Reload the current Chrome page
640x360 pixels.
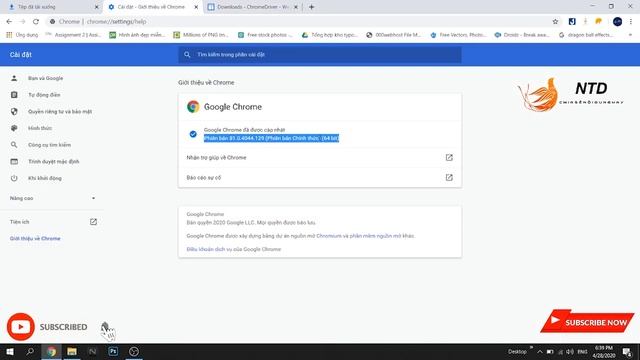click(x=36, y=22)
